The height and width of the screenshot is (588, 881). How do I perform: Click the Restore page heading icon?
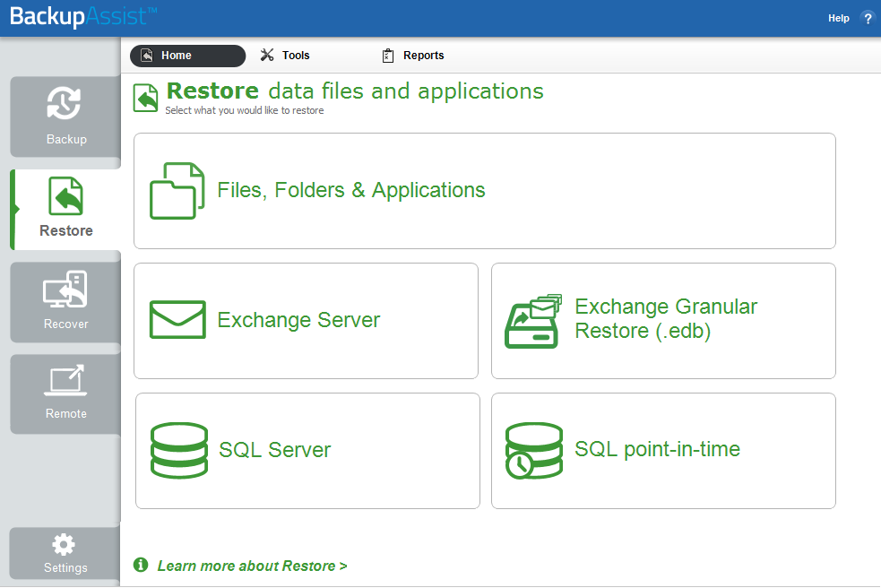click(x=145, y=98)
